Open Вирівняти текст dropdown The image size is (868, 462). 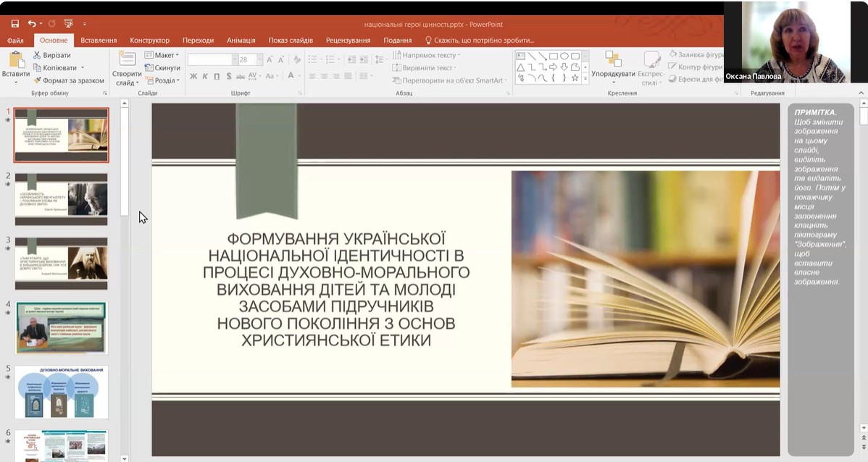click(x=425, y=67)
